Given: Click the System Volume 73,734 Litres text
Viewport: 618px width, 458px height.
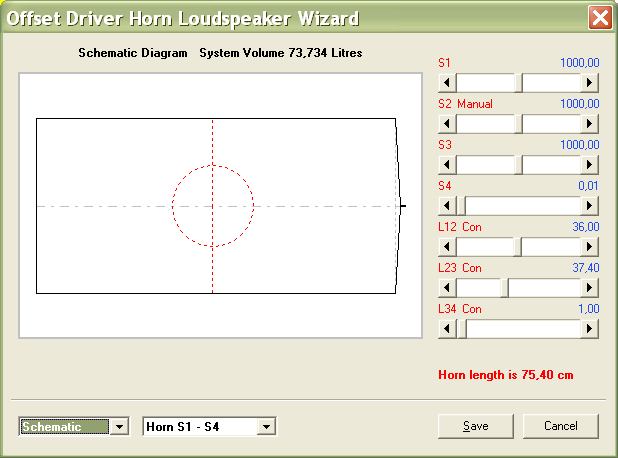Looking at the screenshot, I should [x=281, y=53].
